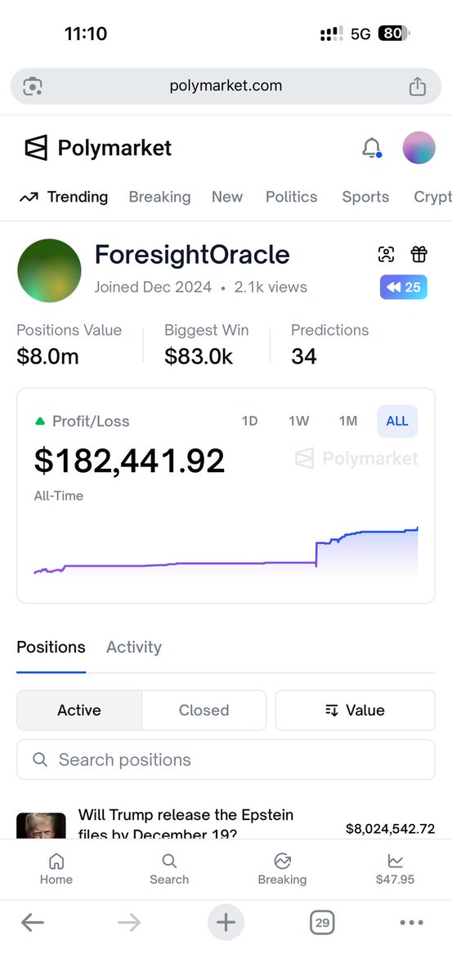The width and height of the screenshot is (452, 980).
Task: Open Breaking in bottom nav
Action: [282, 870]
